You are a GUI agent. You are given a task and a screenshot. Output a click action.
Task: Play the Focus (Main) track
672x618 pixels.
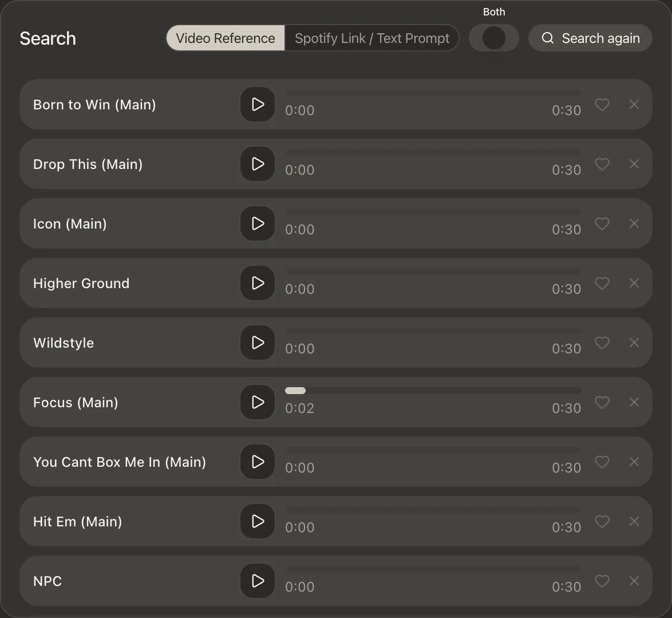(258, 402)
